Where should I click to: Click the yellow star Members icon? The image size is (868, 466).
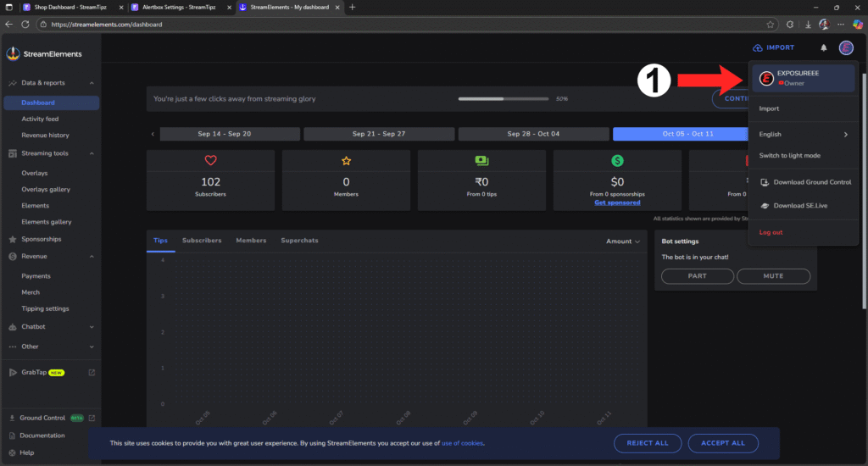pyautogui.click(x=346, y=161)
